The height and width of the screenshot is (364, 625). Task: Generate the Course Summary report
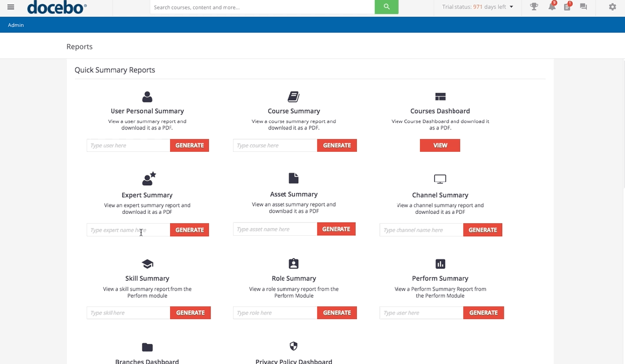coord(337,145)
